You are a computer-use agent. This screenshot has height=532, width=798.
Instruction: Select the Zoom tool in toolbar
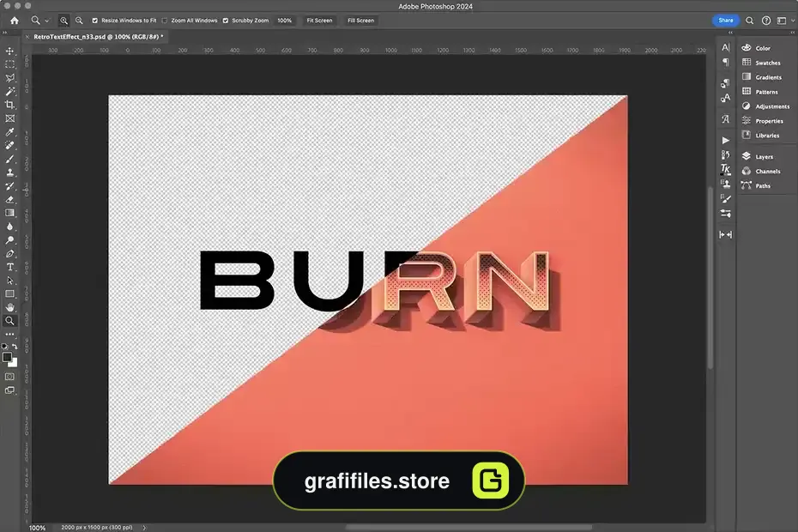[9, 321]
